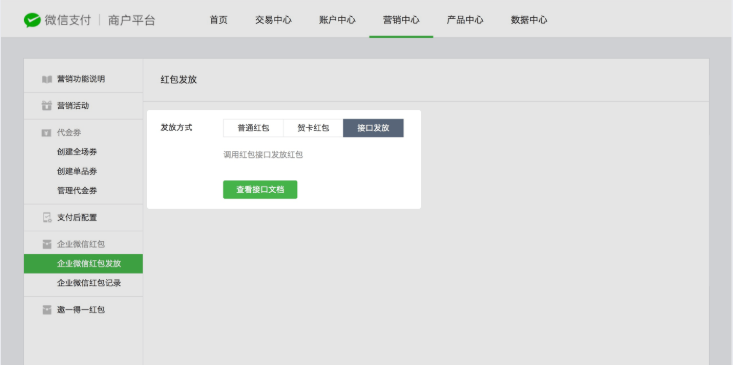Open the 交易中心 top tab

point(273,20)
